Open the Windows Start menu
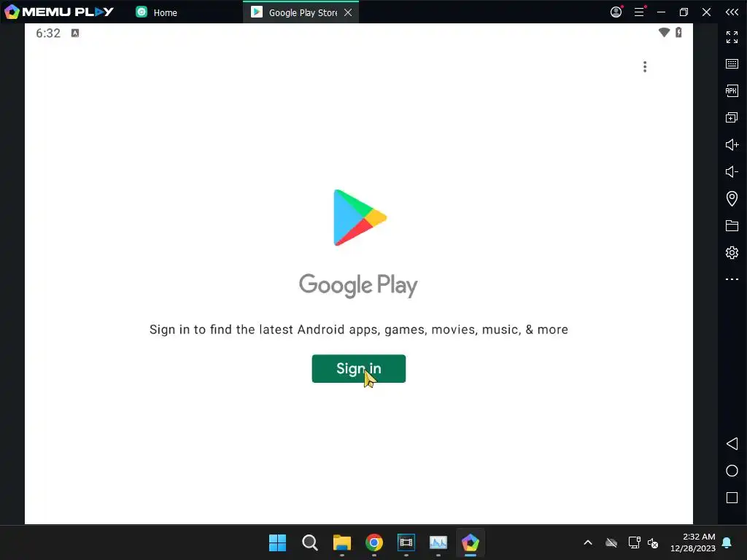Image resolution: width=747 pixels, height=560 pixels. coord(277,542)
